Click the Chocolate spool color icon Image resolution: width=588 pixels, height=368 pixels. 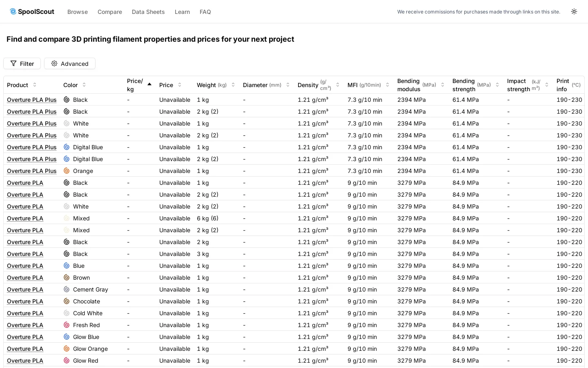(x=67, y=301)
